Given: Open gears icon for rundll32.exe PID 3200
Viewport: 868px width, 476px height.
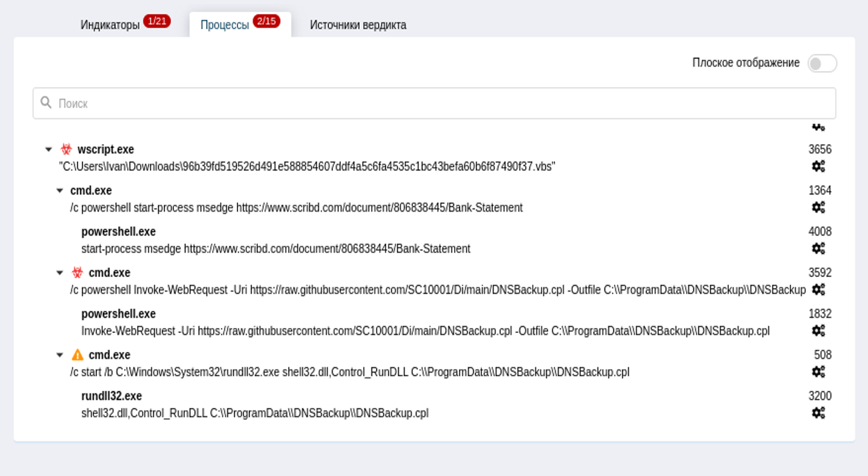Looking at the screenshot, I should 818,413.
